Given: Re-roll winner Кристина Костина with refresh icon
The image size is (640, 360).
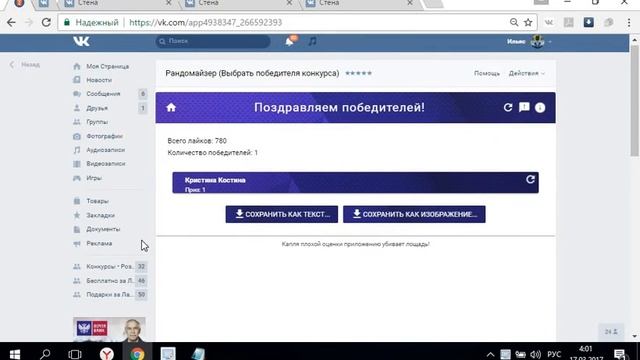Looking at the screenshot, I should pyautogui.click(x=530, y=179).
